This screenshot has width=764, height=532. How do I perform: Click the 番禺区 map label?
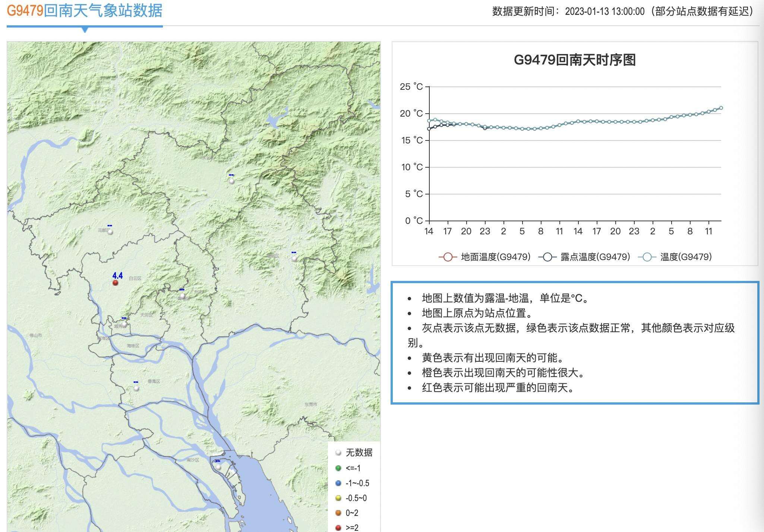click(154, 381)
